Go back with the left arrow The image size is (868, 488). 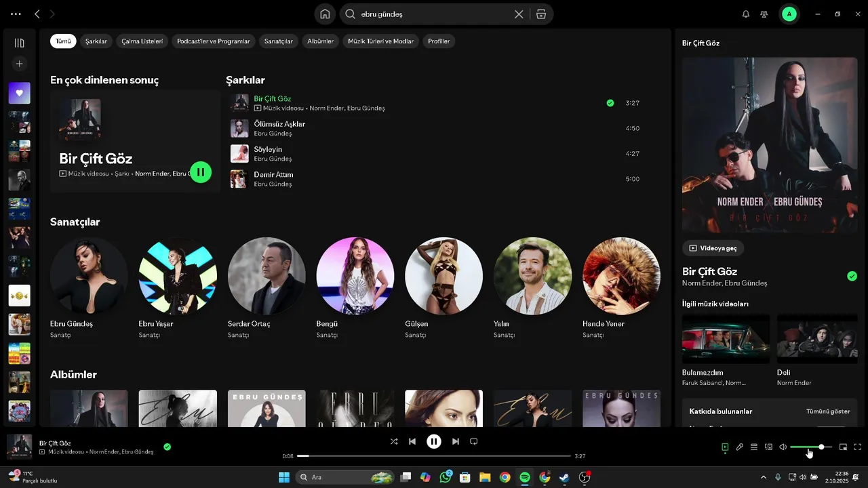37,14
